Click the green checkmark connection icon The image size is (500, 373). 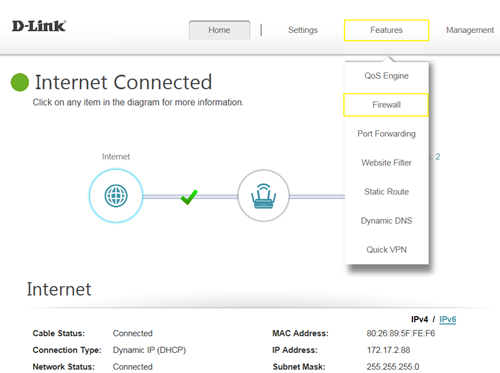point(189,197)
